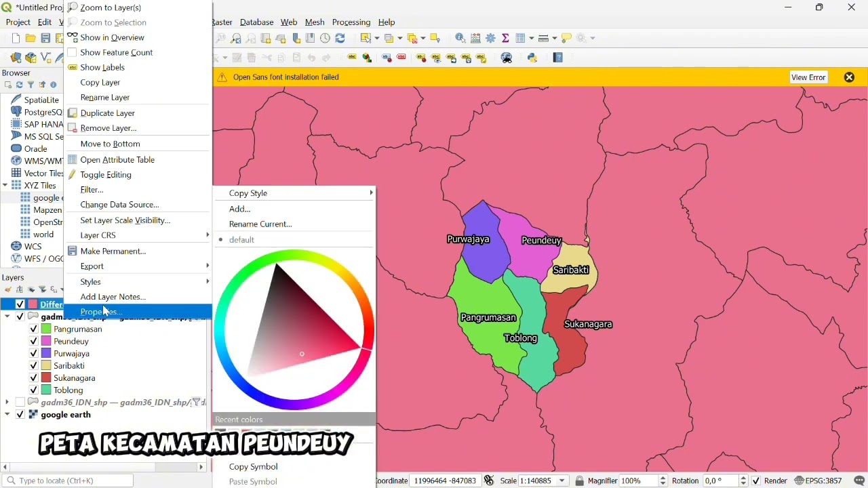Activate the Identify Features tool
Image resolution: width=868 pixels, height=488 pixels.
click(460, 39)
